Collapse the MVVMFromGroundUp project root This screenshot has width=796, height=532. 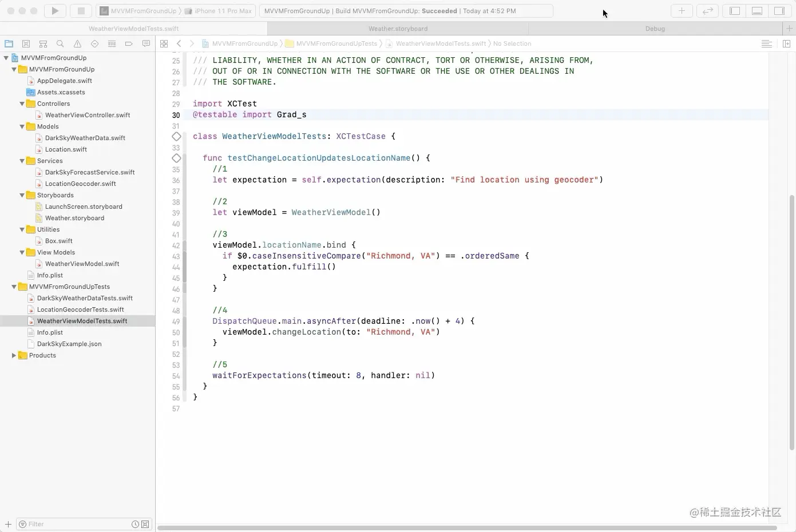click(6, 58)
